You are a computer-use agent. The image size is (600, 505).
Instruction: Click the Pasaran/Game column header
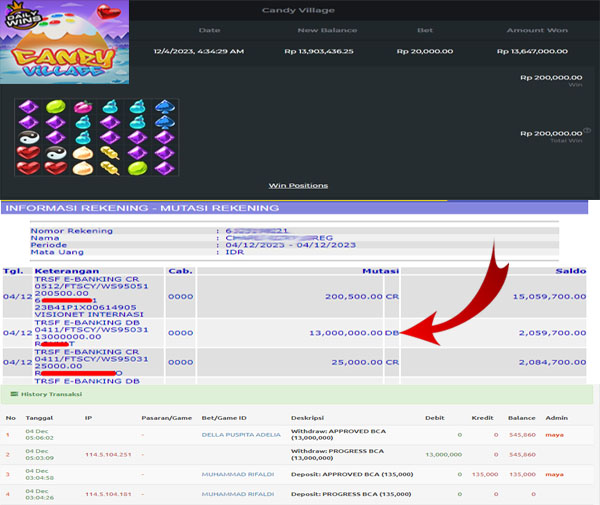166,418
